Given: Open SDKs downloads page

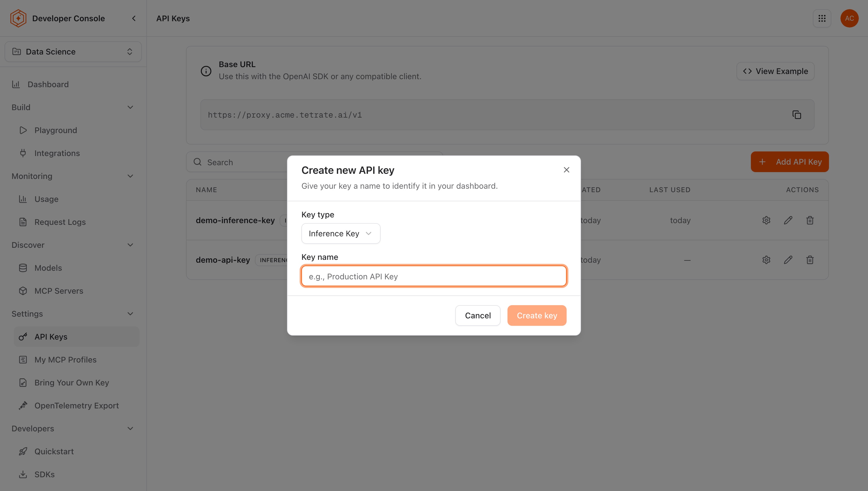Looking at the screenshot, I should pos(76,474).
